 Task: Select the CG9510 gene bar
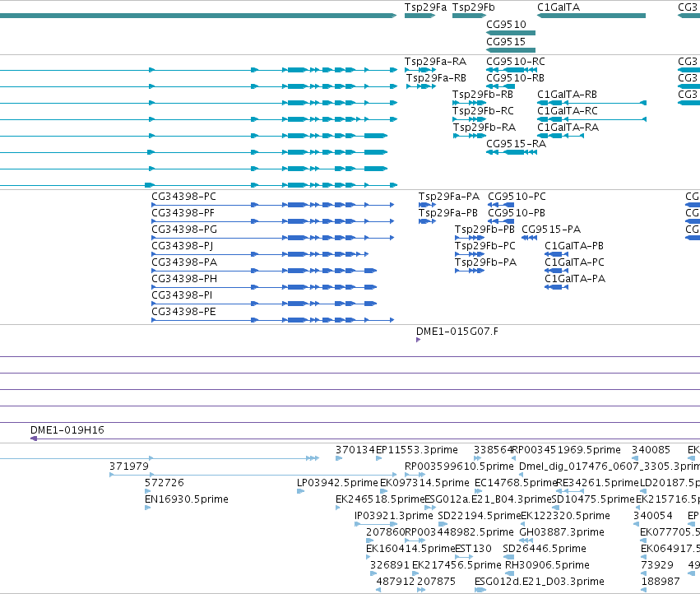pyautogui.click(x=511, y=33)
